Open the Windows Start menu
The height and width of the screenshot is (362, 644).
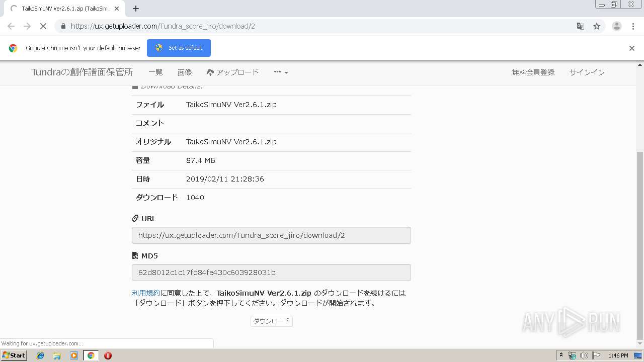click(x=14, y=355)
